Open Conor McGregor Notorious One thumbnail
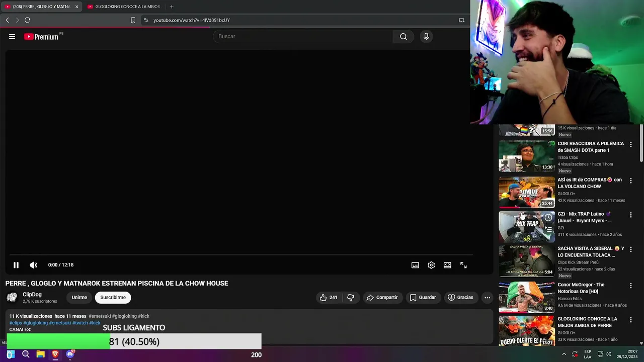This screenshot has height=362, width=644. 527,297
